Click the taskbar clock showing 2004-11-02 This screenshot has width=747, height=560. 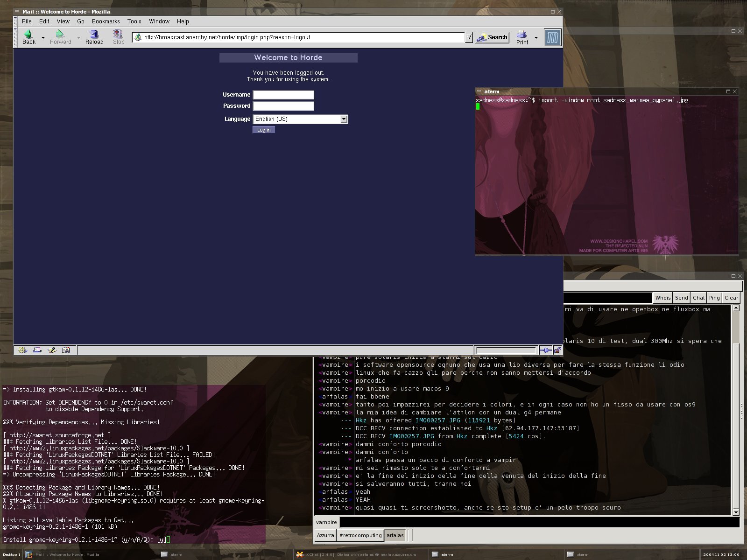coord(721,555)
